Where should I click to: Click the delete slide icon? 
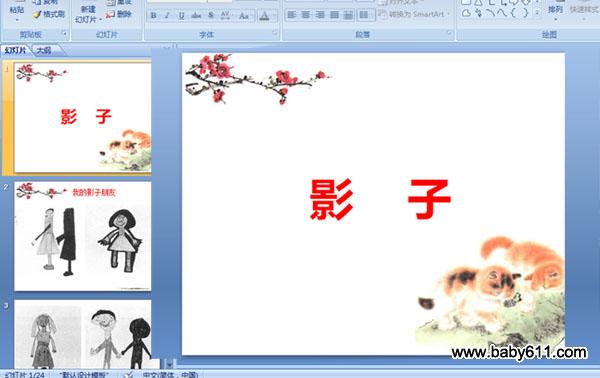[x=110, y=15]
